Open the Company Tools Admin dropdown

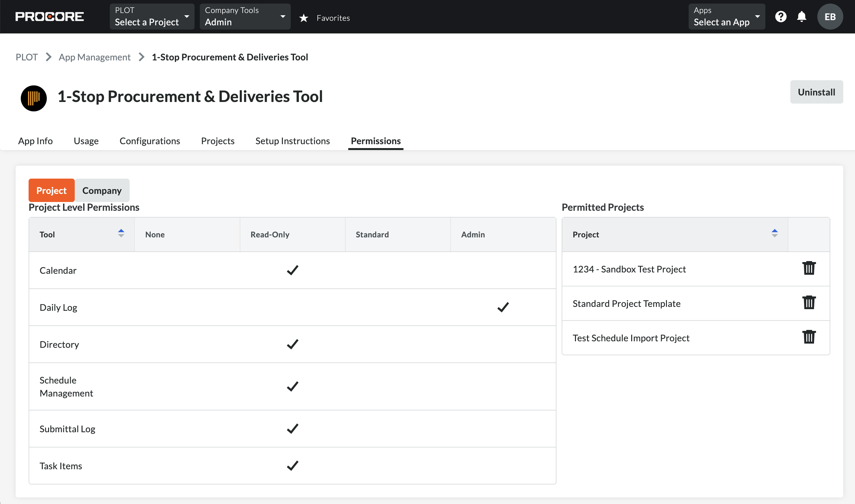[245, 17]
